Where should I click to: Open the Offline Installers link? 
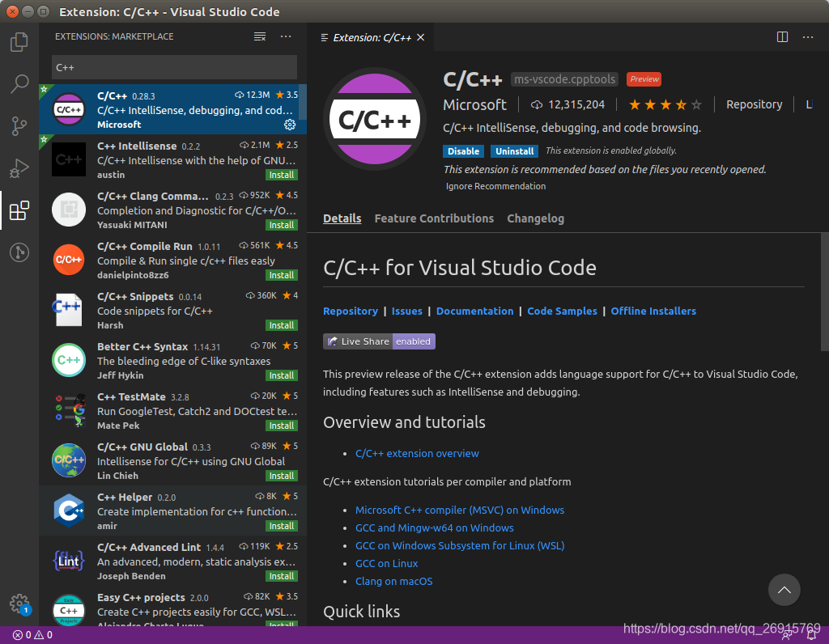coord(653,311)
